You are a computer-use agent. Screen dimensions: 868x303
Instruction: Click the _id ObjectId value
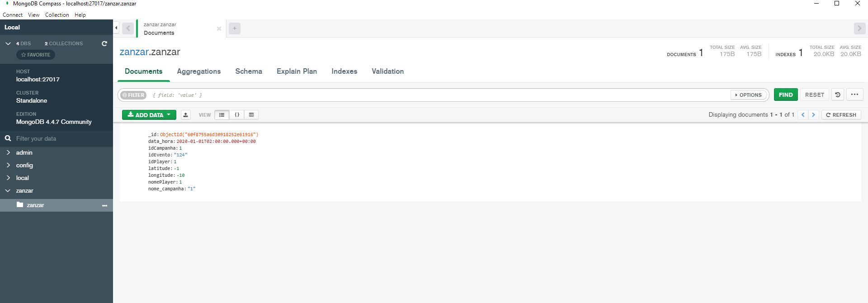[x=209, y=135]
